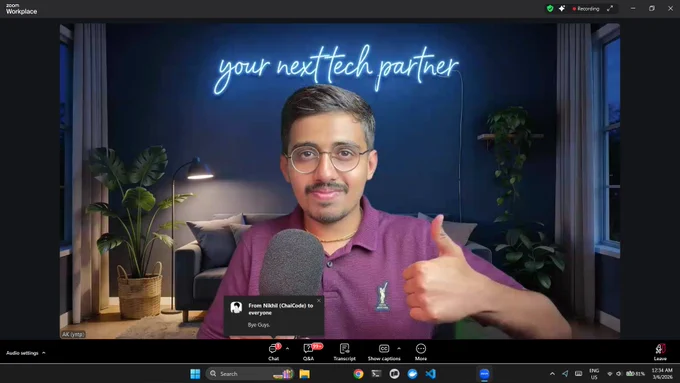Leave the meeting
Viewport: 680px width, 383px height.
coord(660,352)
